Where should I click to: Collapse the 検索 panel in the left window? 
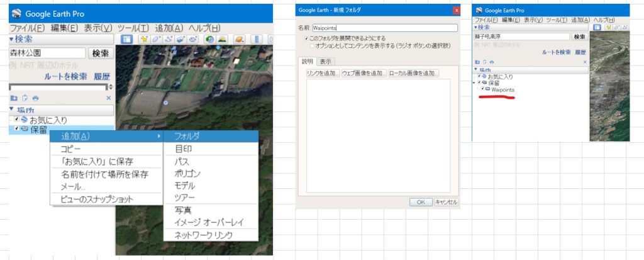11,40
